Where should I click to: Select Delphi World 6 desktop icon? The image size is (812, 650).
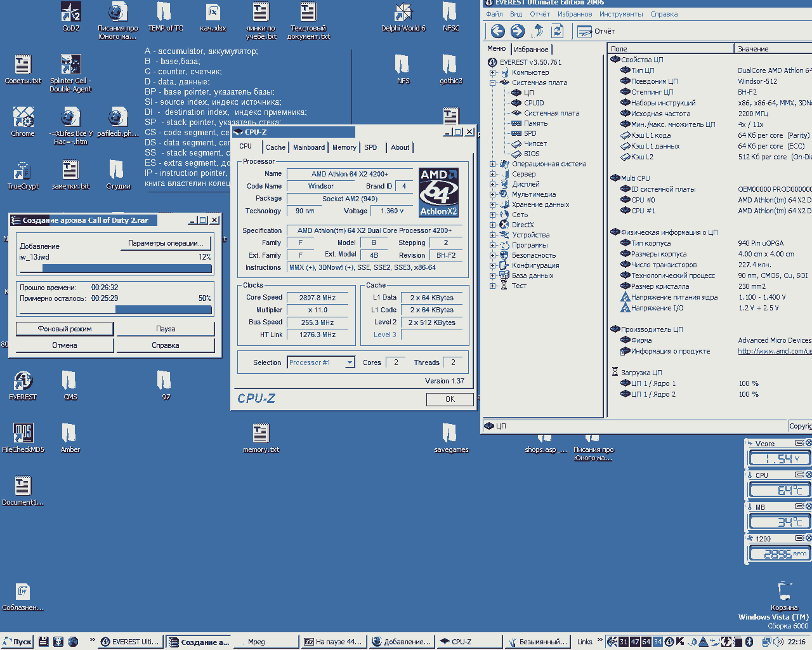click(x=403, y=17)
